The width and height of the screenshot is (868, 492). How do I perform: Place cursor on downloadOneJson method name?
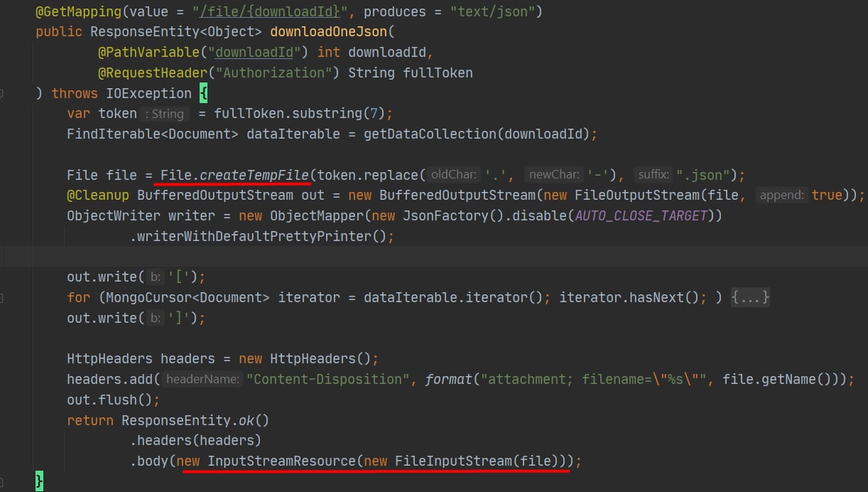coord(327,32)
